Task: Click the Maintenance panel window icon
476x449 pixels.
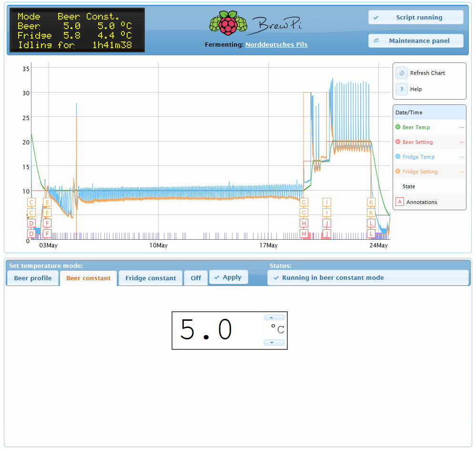Action: click(376, 41)
